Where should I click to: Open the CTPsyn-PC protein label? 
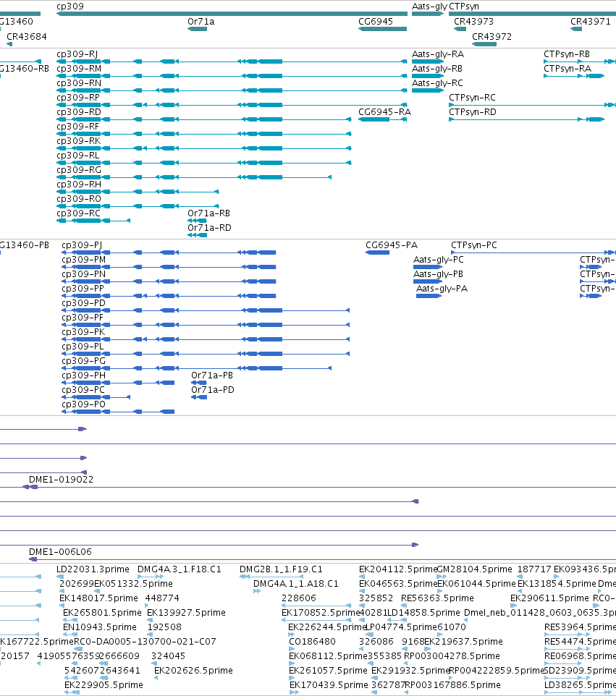pos(474,245)
